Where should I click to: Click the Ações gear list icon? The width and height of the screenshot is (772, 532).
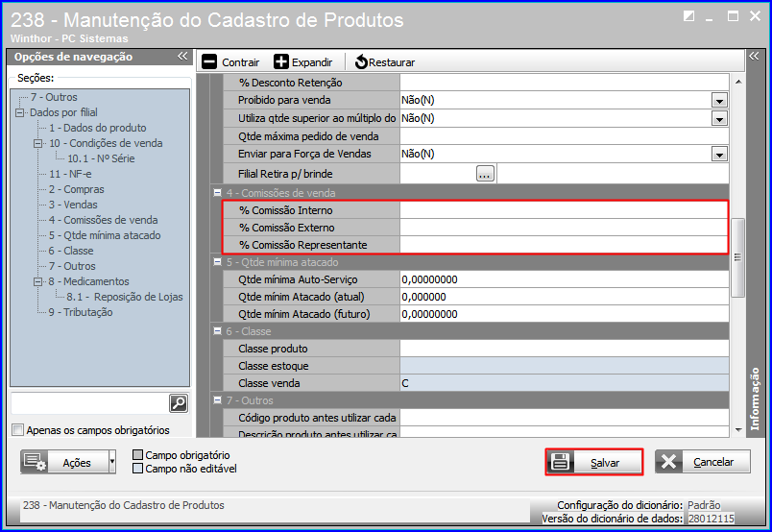coord(35,462)
